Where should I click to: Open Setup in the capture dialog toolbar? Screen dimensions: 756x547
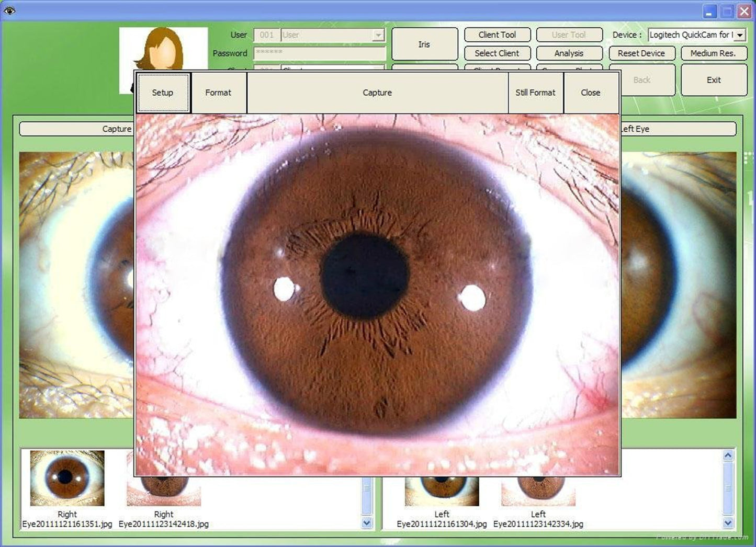(163, 93)
